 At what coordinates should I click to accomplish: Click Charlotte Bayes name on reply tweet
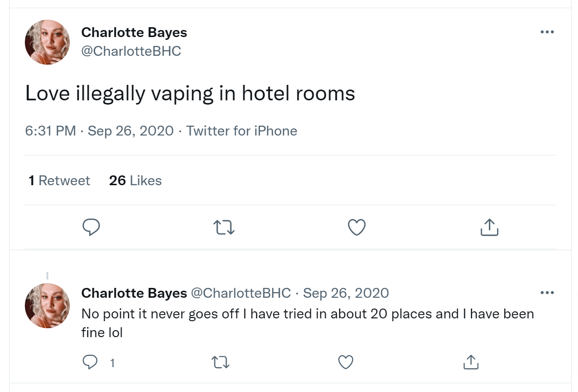point(134,293)
